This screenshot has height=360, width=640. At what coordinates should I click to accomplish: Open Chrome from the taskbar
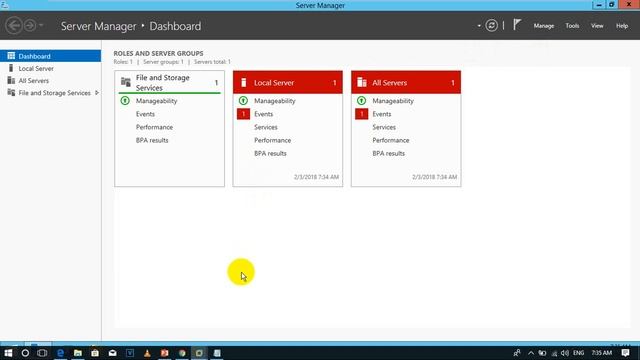pos(182,353)
